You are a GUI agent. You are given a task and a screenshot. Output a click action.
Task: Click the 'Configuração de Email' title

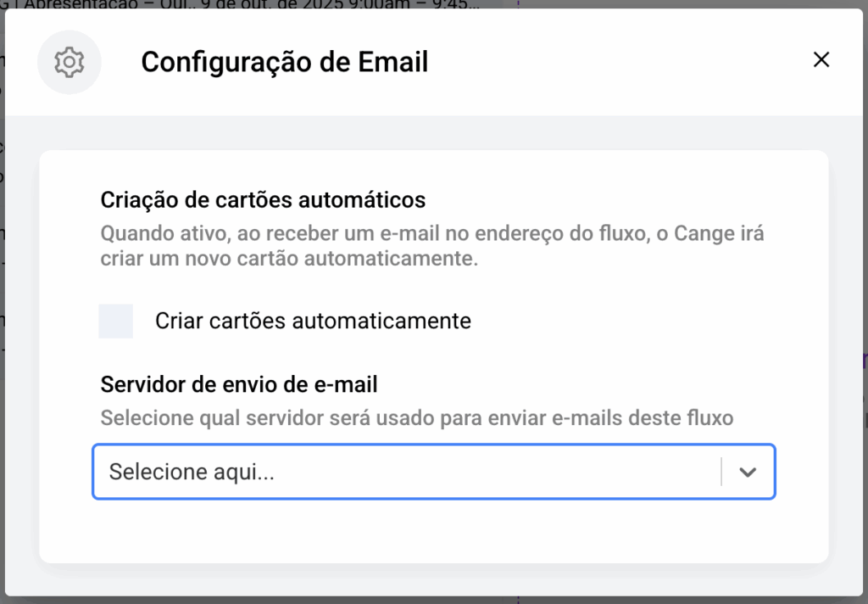284,62
